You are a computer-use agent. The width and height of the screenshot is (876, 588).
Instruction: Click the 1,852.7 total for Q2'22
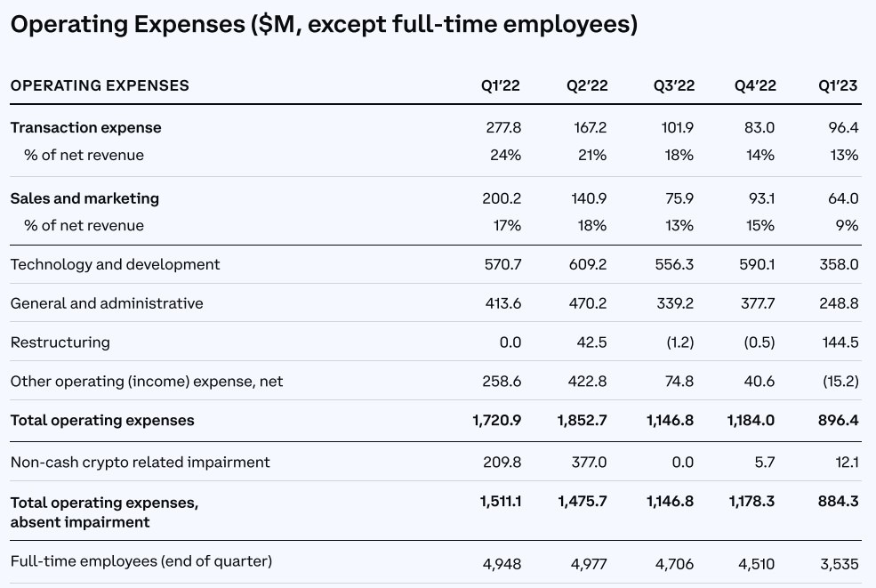(x=583, y=421)
